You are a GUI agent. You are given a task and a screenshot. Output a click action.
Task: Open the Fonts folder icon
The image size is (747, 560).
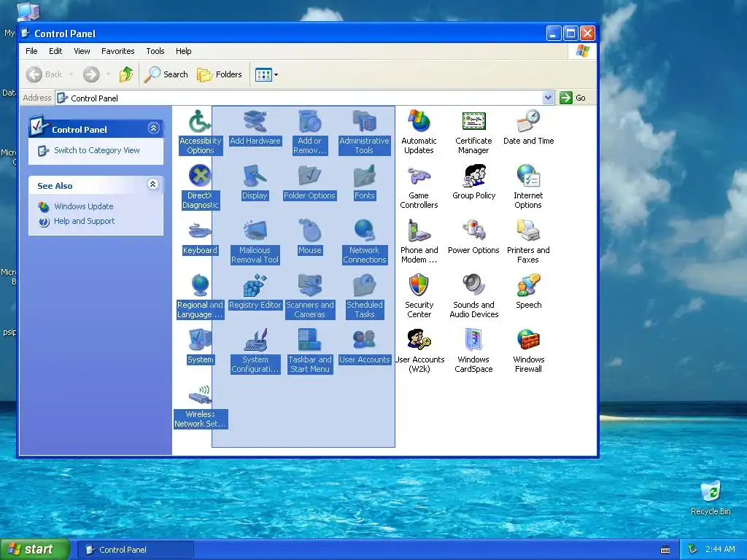pos(365,176)
